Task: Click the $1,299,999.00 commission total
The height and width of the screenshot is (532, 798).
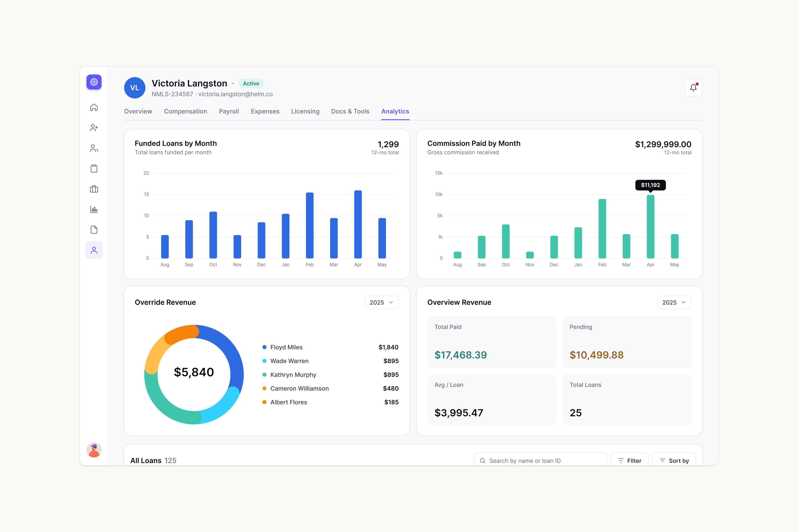Action: [x=663, y=144]
